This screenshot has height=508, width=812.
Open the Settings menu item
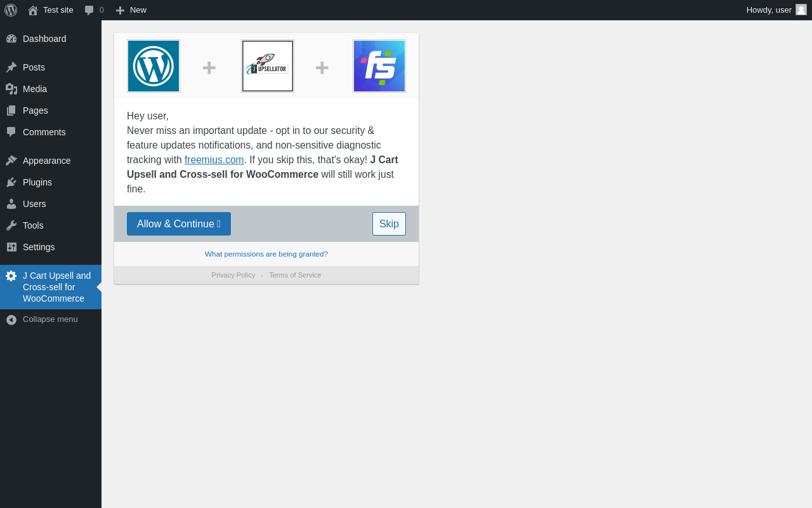click(x=51, y=247)
